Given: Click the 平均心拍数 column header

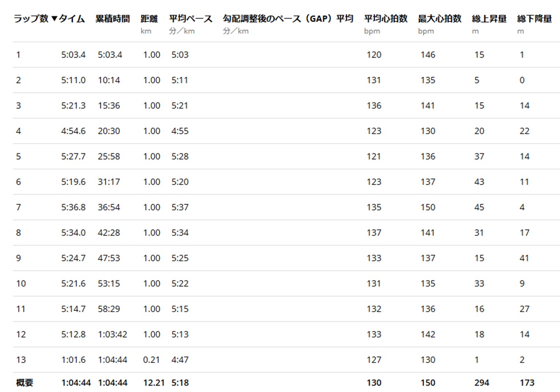Looking at the screenshot, I should click(386, 19).
